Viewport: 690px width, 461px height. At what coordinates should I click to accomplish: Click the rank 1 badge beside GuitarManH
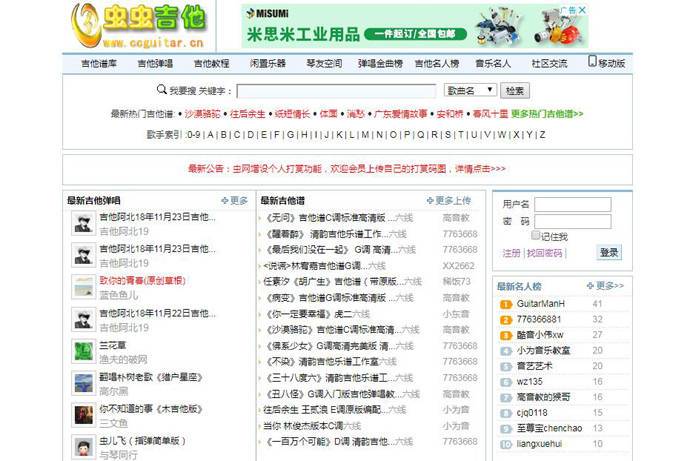click(506, 303)
